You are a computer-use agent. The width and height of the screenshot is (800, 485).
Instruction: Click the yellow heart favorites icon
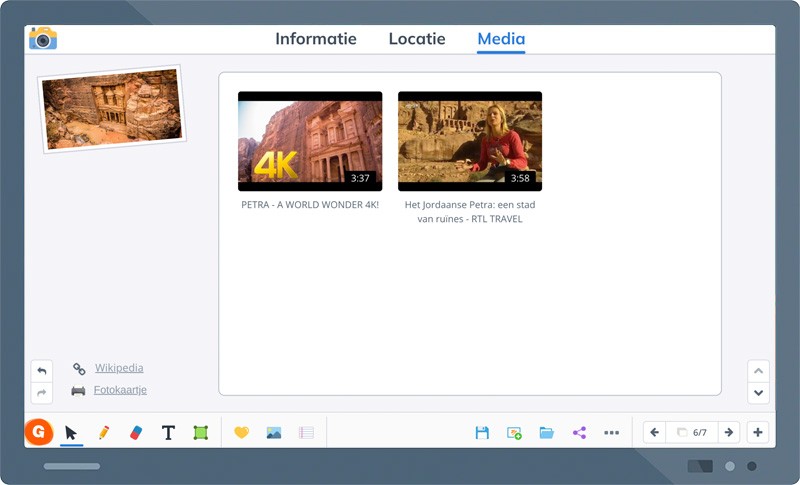tap(241, 432)
